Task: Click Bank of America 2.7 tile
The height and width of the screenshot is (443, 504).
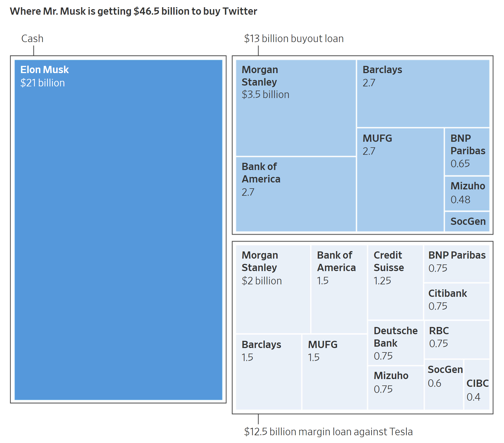Action: click(296, 194)
